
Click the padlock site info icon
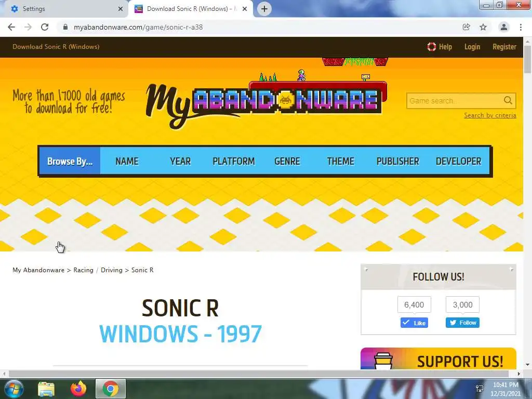point(65,27)
